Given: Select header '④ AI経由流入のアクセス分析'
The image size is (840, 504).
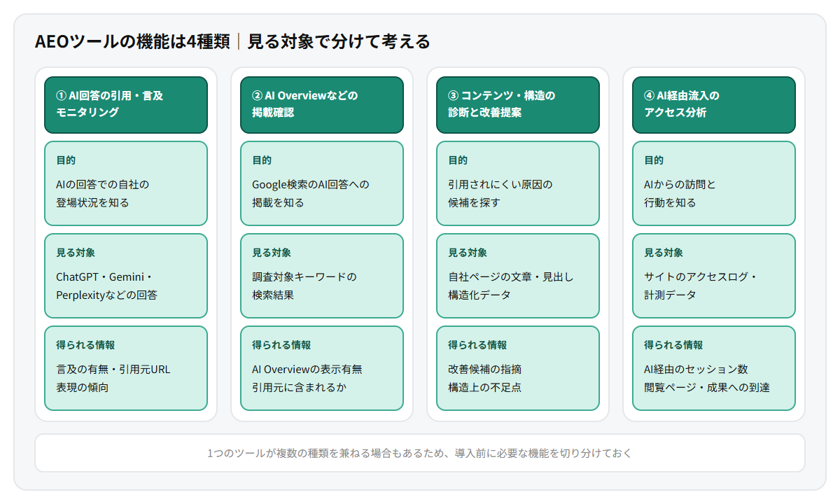Looking at the screenshot, I should click(714, 105).
